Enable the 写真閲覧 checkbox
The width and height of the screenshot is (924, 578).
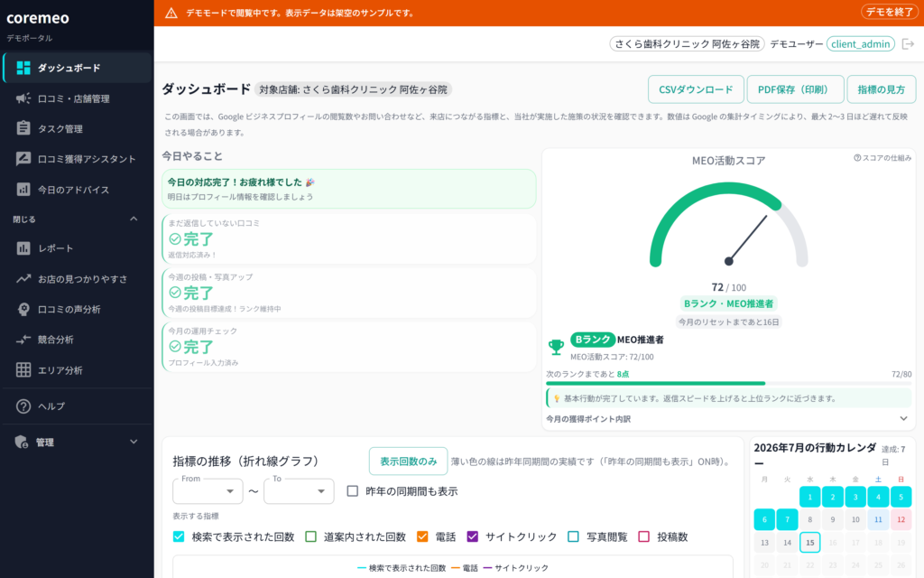pos(573,536)
